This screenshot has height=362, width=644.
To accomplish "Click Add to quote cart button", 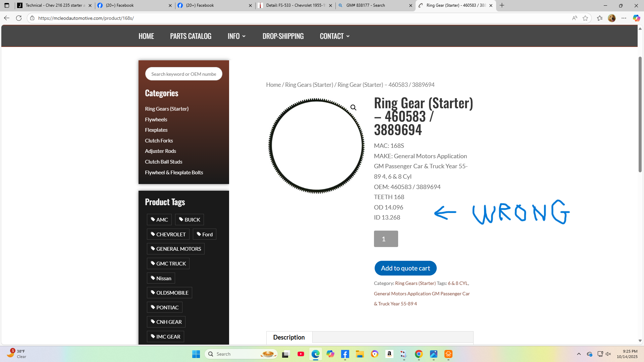I will pos(405,268).
